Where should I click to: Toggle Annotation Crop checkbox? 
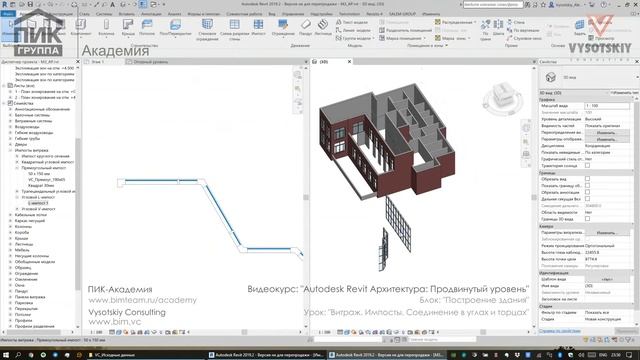coord(587,192)
